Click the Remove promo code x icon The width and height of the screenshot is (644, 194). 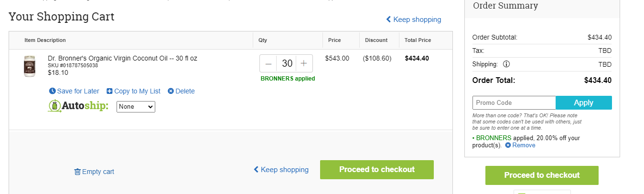(x=508, y=145)
